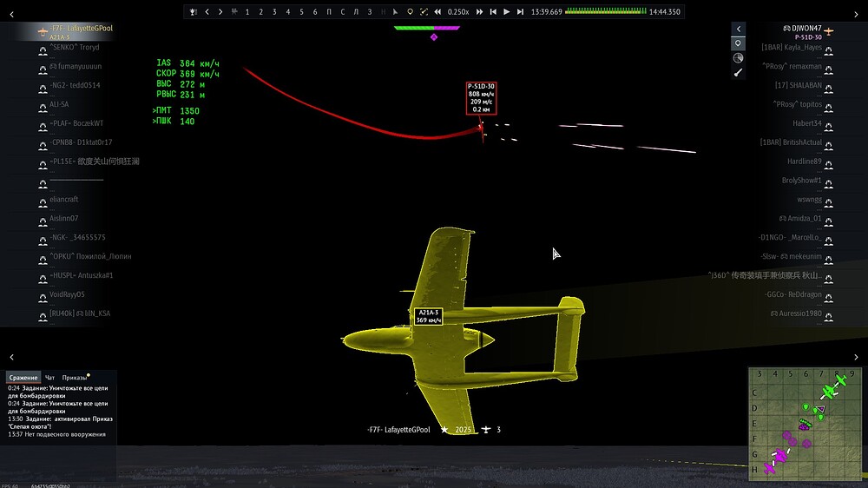Play the replay
The height and width of the screenshot is (488, 868).
(x=507, y=11)
